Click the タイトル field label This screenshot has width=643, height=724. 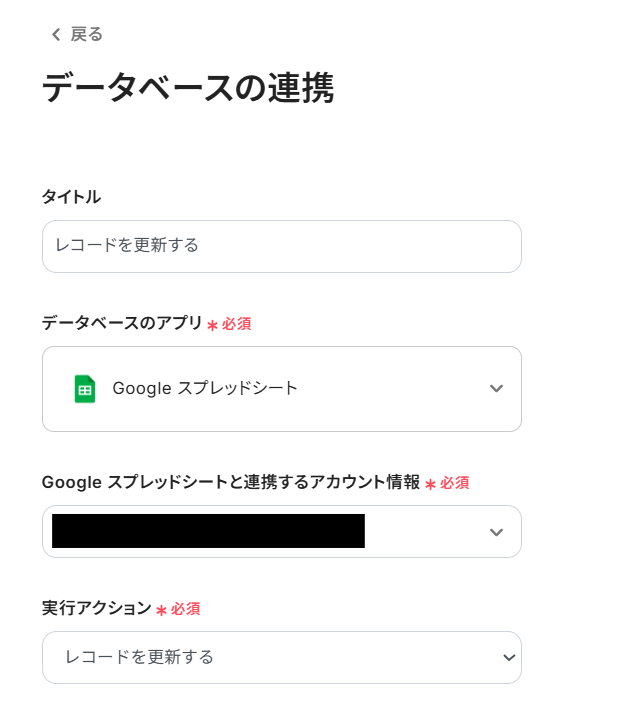71,197
